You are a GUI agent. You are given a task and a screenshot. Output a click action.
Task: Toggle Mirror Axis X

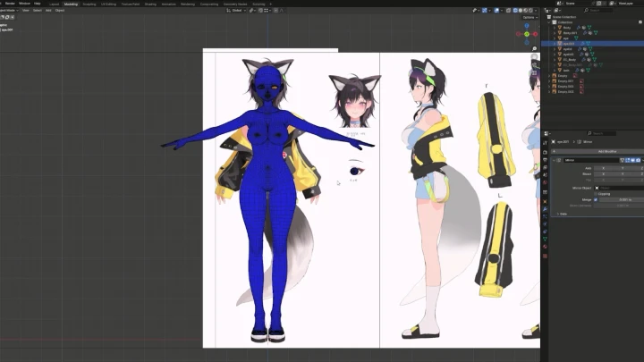tap(604, 168)
